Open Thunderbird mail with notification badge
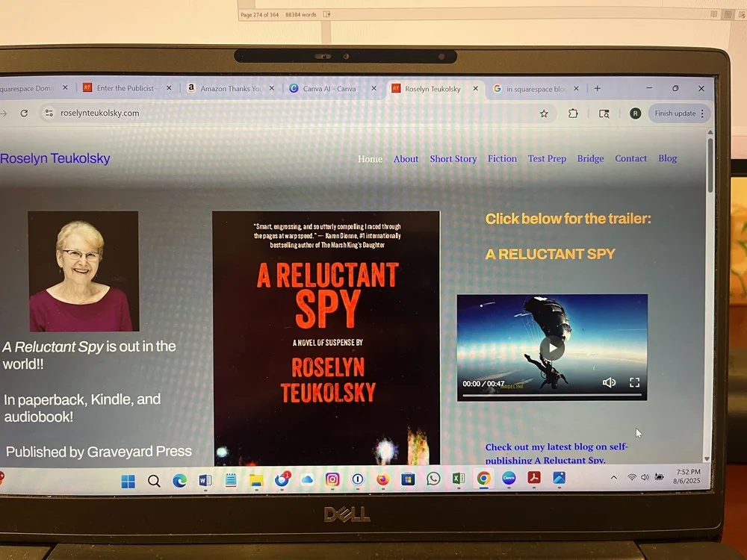 click(x=282, y=479)
